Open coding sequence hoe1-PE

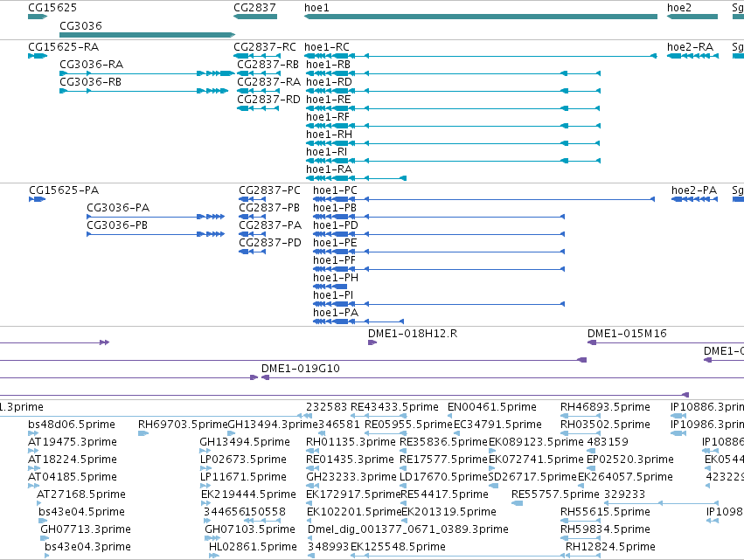coord(335,243)
